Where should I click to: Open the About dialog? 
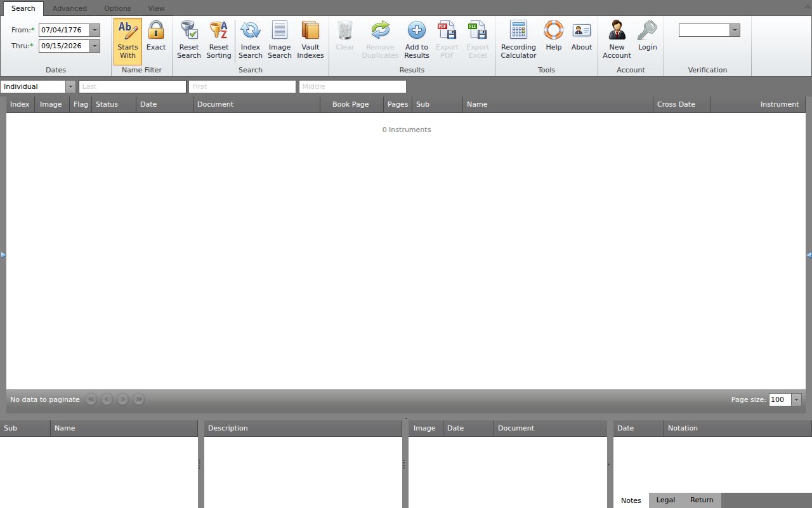582,41
